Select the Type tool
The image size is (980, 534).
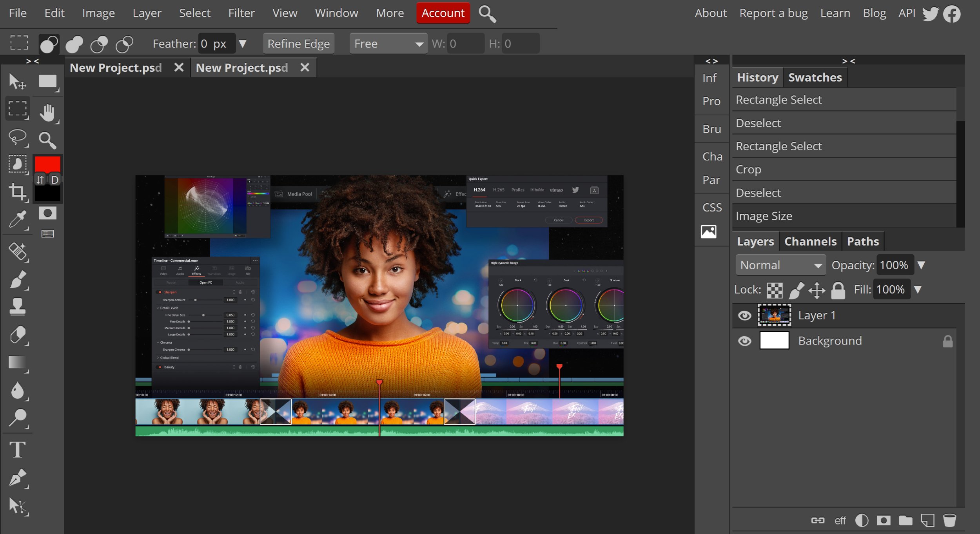point(18,450)
